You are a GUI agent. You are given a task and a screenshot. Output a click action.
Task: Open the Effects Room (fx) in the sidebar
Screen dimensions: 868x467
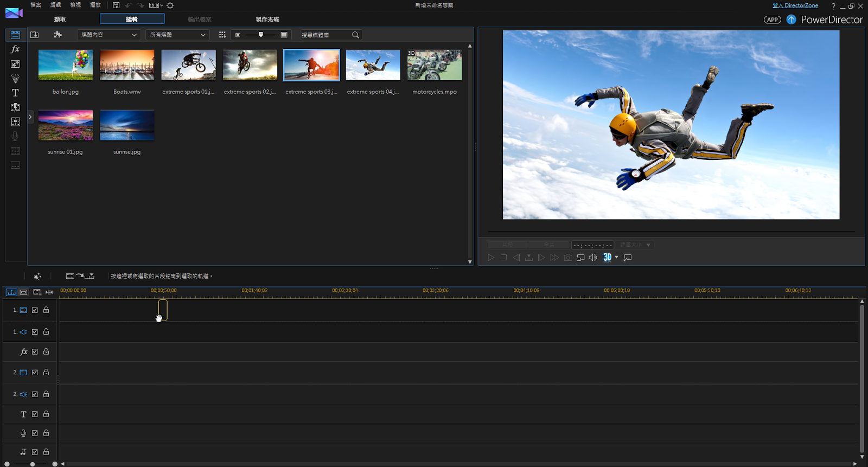click(x=15, y=49)
